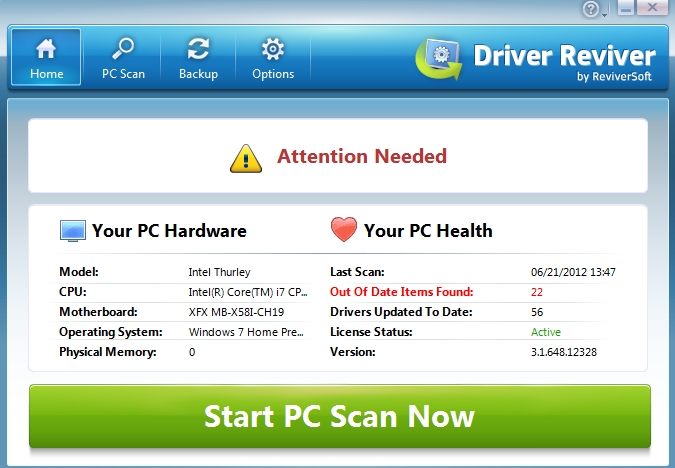Image resolution: width=675 pixels, height=468 pixels.
Task: Click the Intel Thurley model value
Action: 219,272
